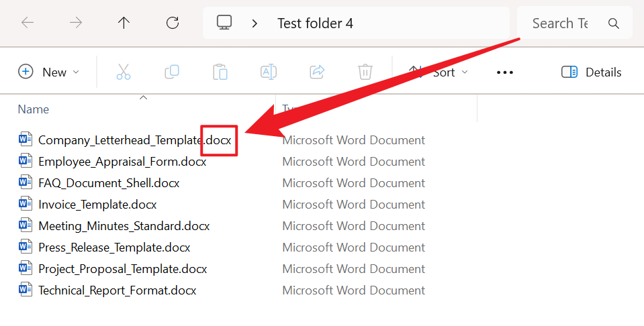Sort files by the Name column header
Screen dimensions: 644x326
click(34, 109)
